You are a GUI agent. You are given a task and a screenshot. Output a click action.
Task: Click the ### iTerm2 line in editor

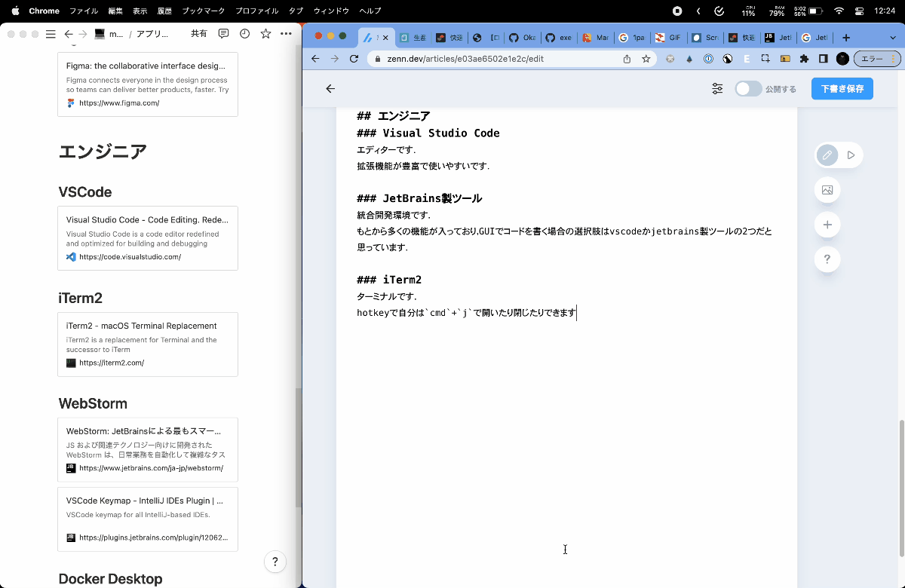pyautogui.click(x=389, y=280)
